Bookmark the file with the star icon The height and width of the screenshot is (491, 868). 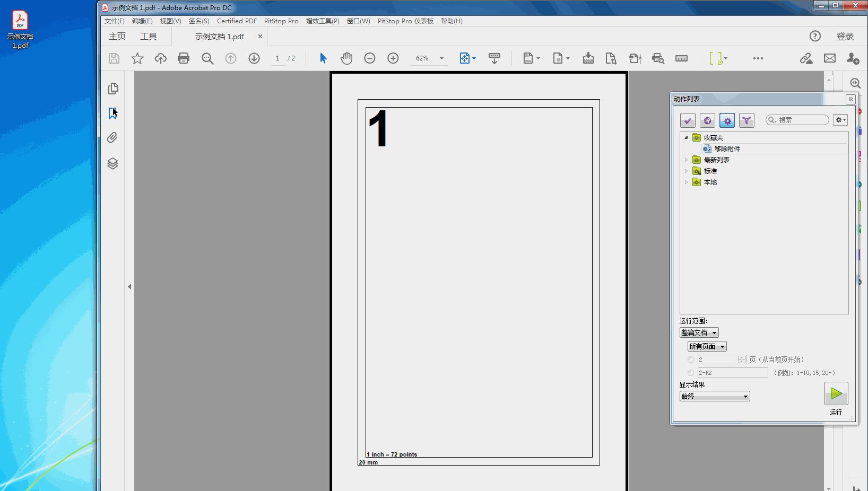point(137,58)
